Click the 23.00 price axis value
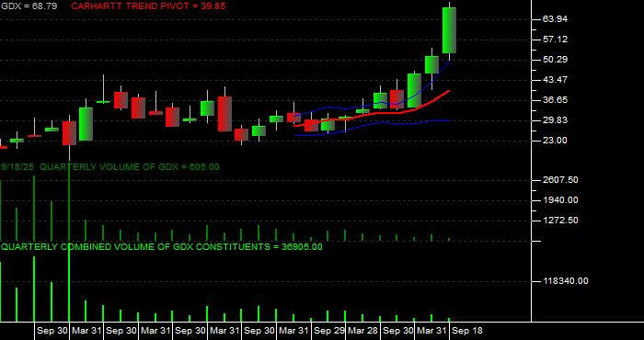The height and width of the screenshot is (340, 644). (x=555, y=141)
